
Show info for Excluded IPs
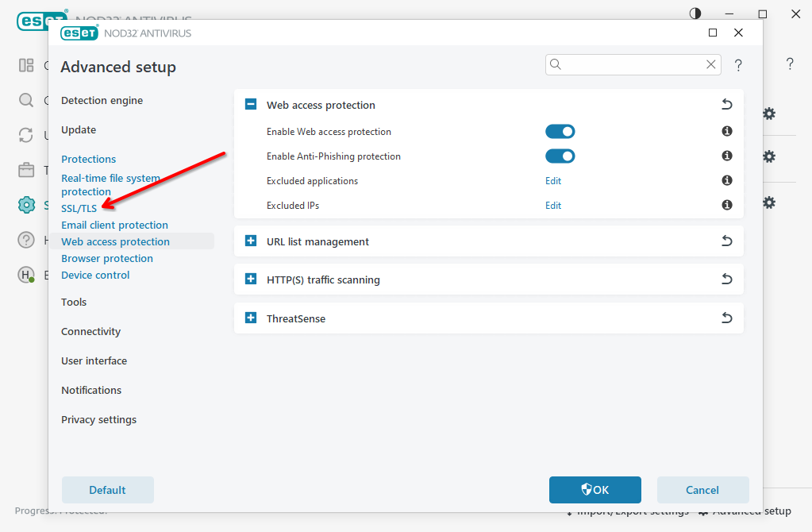pyautogui.click(x=727, y=205)
